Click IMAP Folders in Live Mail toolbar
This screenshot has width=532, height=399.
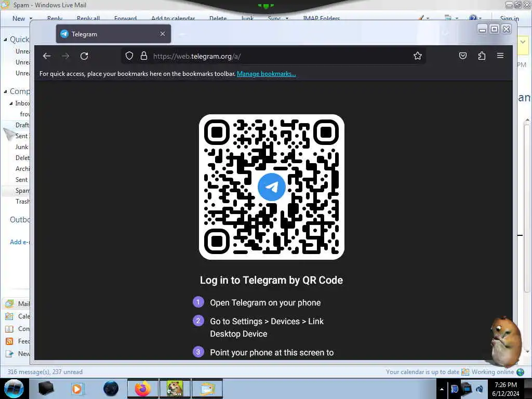[321, 18]
